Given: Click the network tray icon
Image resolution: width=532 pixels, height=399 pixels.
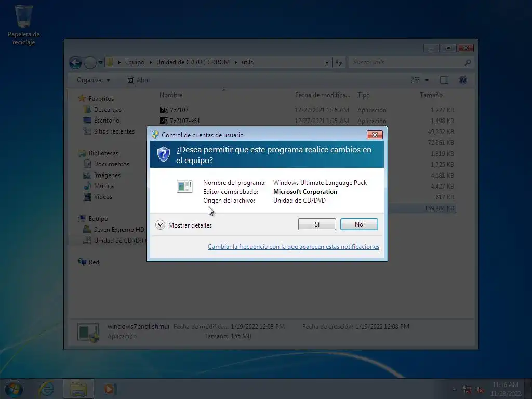Looking at the screenshot, I should 467,389.
